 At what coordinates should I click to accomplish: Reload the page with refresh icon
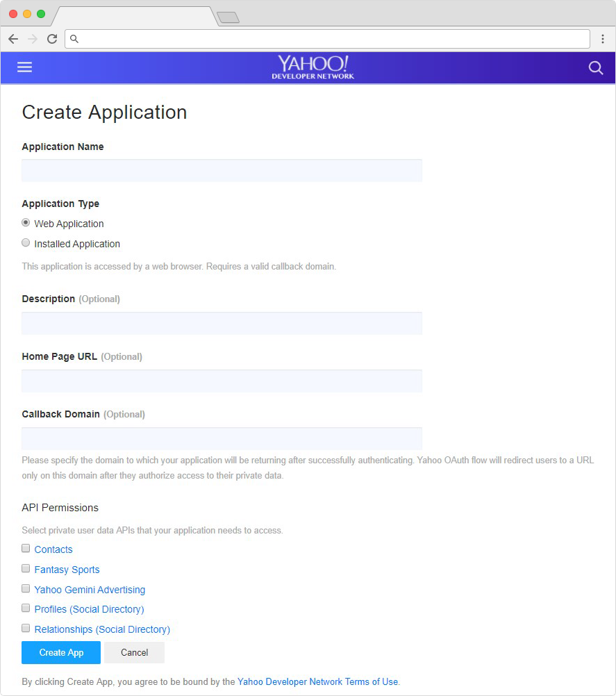(x=52, y=39)
